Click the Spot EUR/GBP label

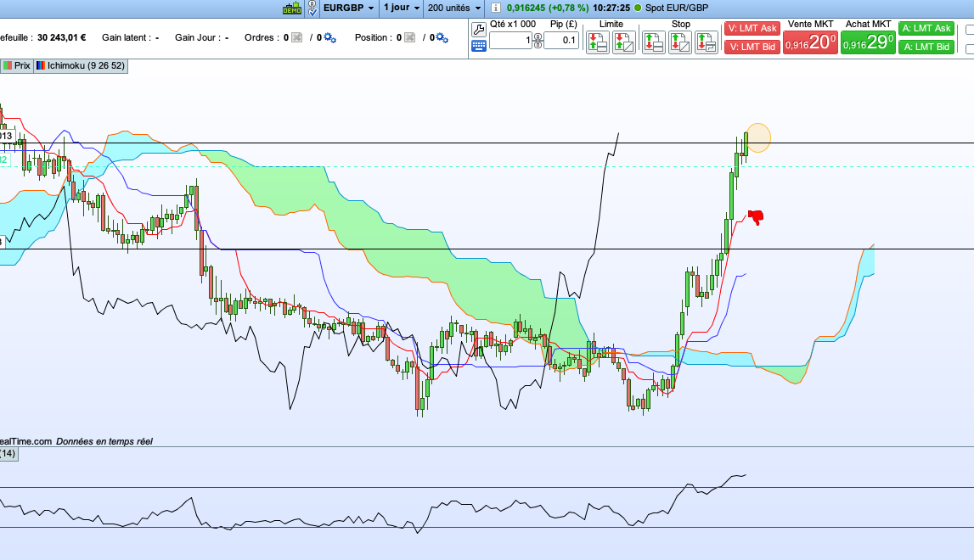[x=677, y=8]
